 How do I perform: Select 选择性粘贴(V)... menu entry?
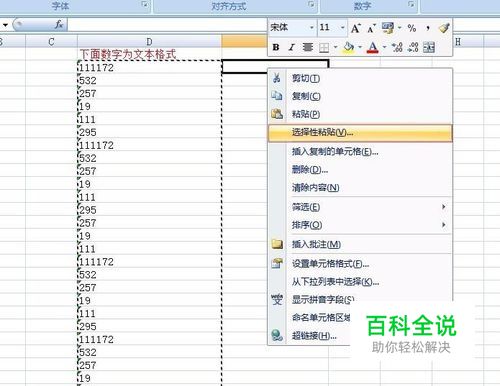point(360,133)
